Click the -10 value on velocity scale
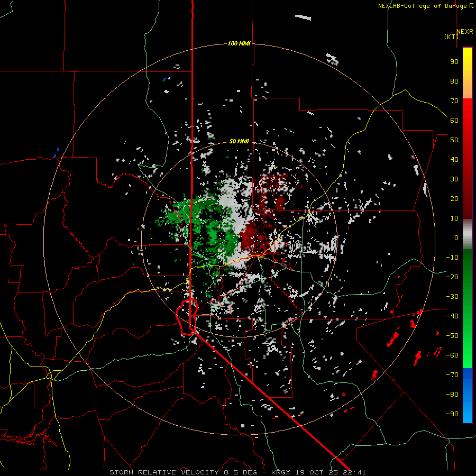This screenshot has height=476, width=476. [452, 257]
